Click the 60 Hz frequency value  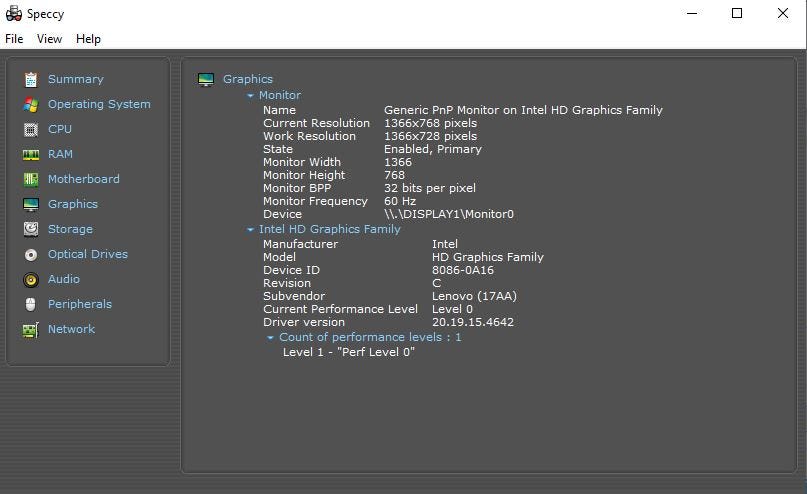pyautogui.click(x=400, y=201)
